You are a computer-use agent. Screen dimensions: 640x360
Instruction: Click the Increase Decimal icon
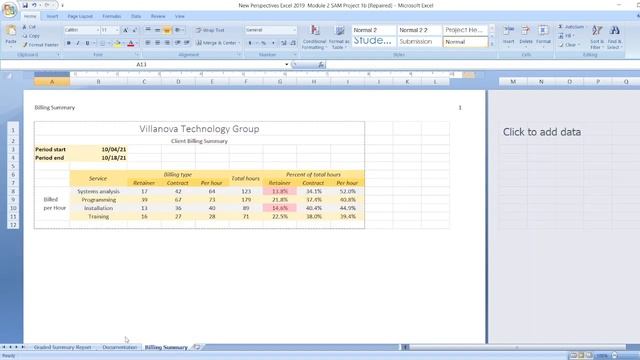click(284, 43)
